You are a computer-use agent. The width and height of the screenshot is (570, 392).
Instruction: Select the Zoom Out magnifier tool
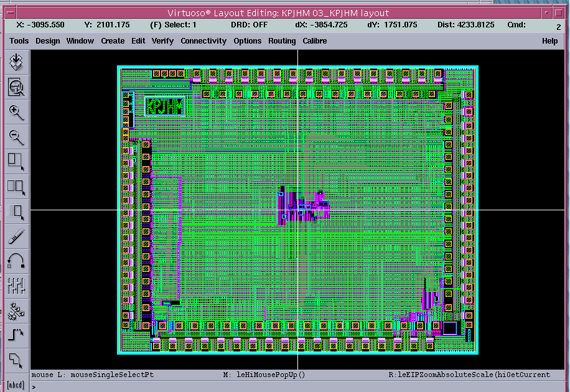pos(16,137)
